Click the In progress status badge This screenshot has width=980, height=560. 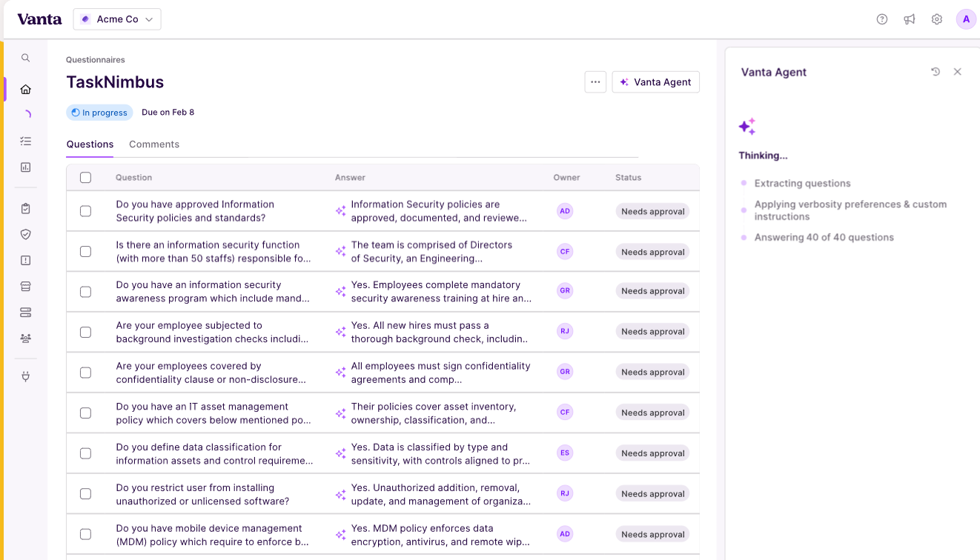point(100,113)
